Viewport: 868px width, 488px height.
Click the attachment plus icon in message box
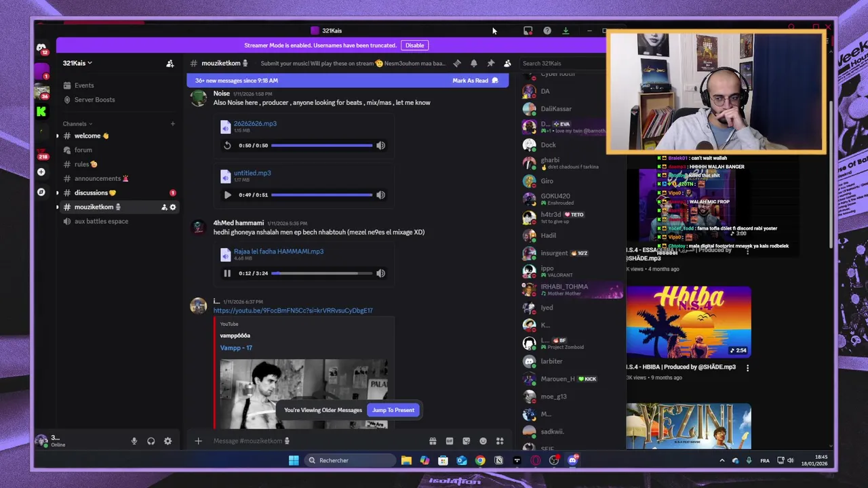pos(198,441)
